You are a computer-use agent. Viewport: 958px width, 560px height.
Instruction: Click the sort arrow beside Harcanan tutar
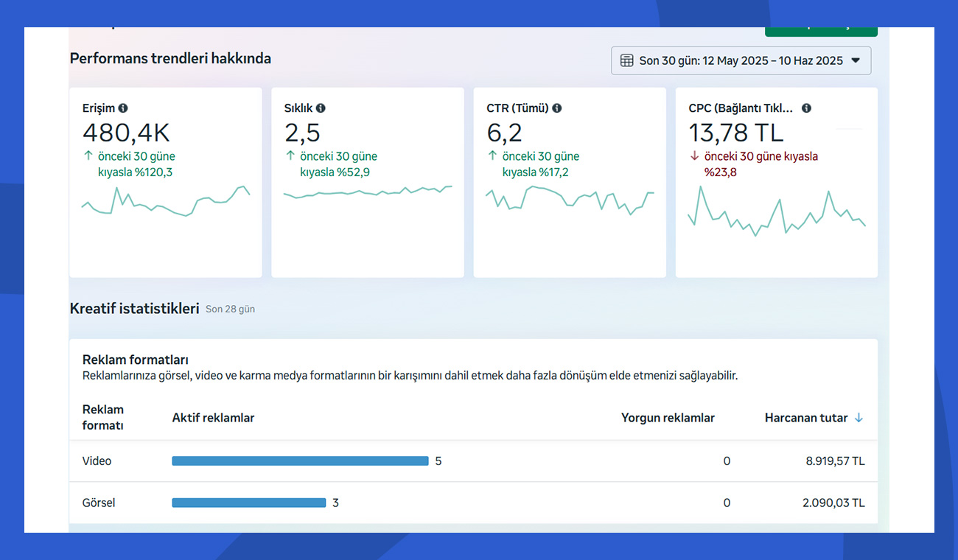[x=859, y=418]
